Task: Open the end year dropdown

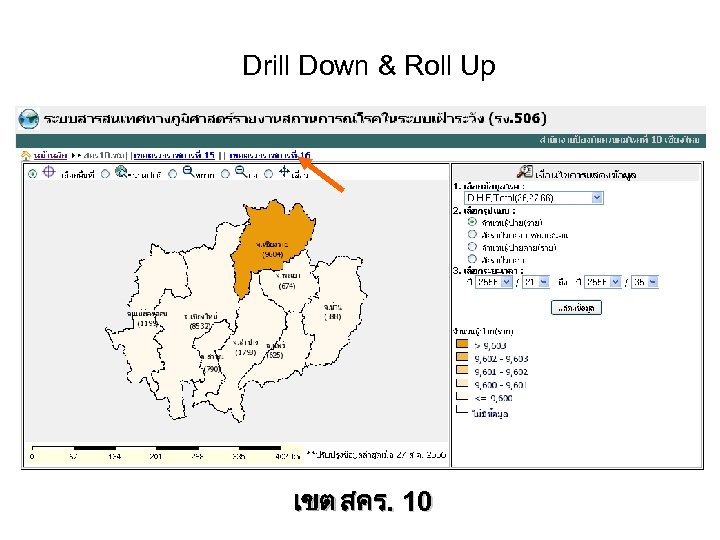Action: (x=603, y=281)
